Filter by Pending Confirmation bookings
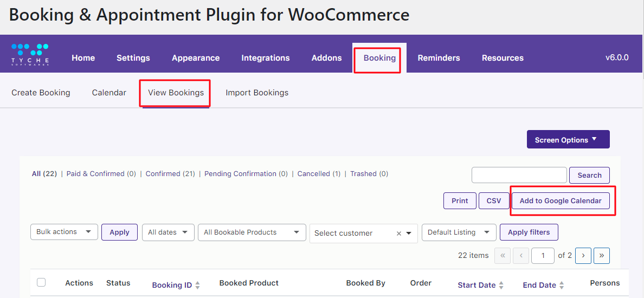644x298 pixels. (246, 173)
